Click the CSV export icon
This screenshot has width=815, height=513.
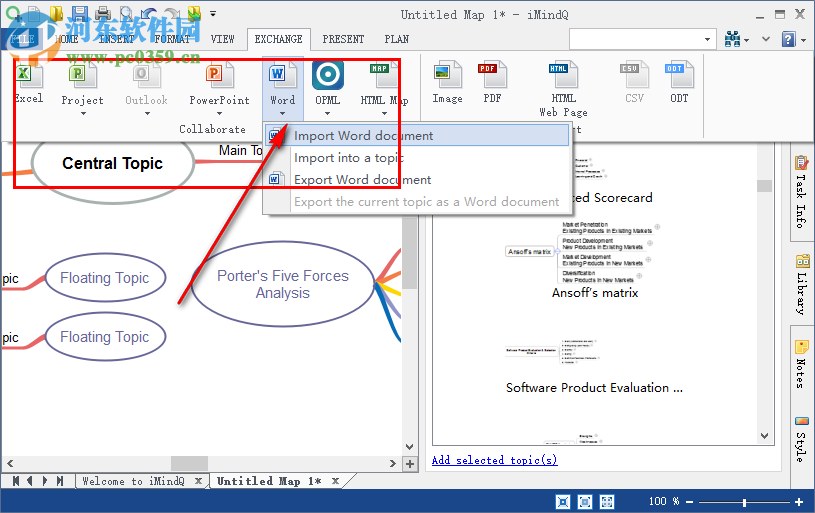(x=634, y=74)
